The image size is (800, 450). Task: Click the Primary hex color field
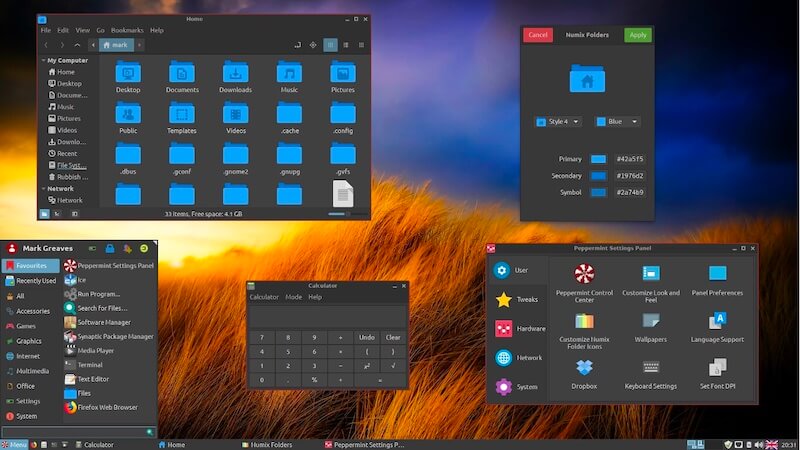630,159
